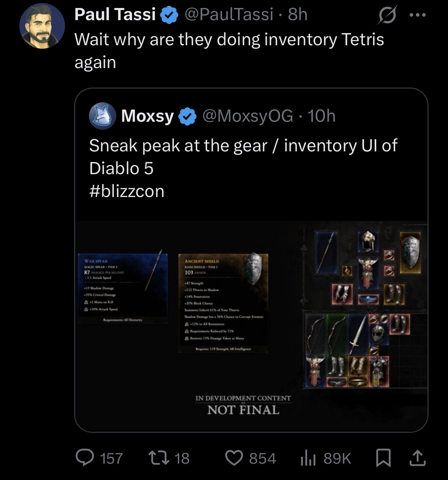Open the Diablo inventory screenshot image
The width and height of the screenshot is (448, 480).
[251, 326]
